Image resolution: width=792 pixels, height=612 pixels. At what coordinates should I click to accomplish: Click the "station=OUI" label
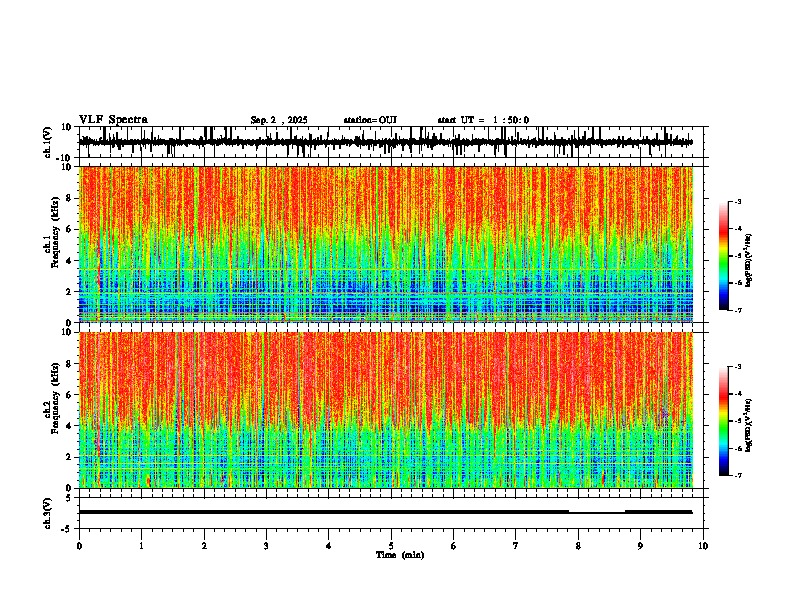[x=370, y=120]
